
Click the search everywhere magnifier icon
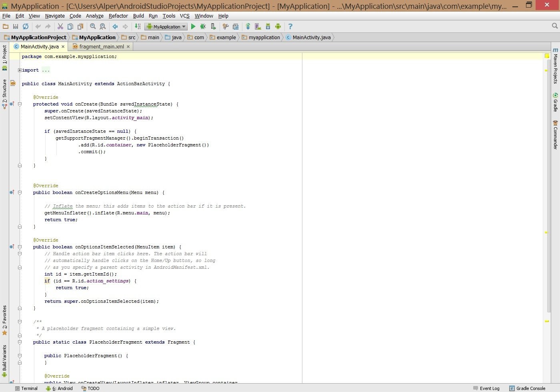555,26
